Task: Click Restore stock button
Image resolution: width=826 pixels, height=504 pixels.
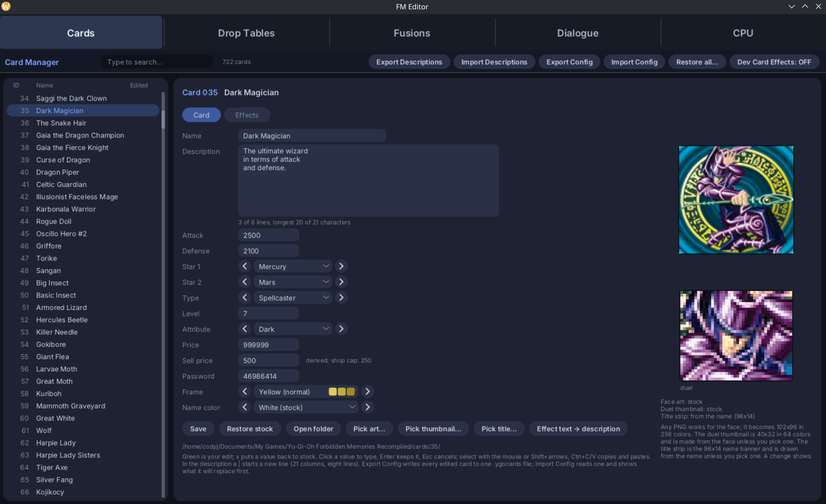Action: click(250, 429)
